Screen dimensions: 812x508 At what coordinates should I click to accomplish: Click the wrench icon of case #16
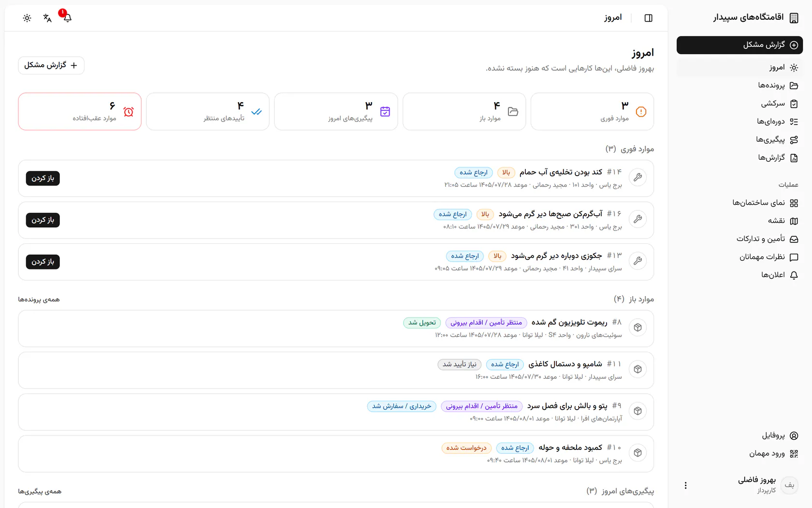(638, 219)
